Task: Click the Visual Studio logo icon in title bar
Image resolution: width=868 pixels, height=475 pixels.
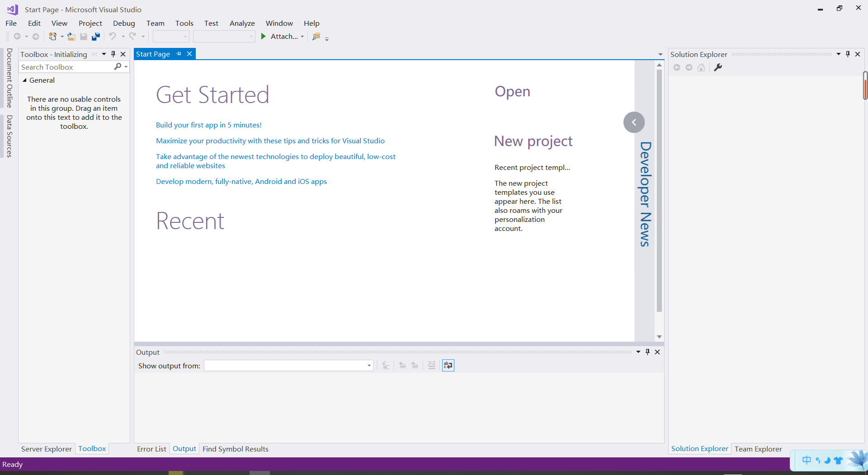Action: pos(13,9)
